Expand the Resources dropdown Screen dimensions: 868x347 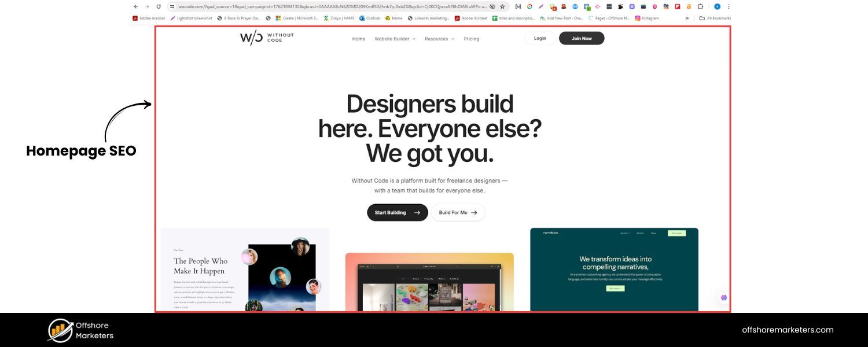coord(439,39)
